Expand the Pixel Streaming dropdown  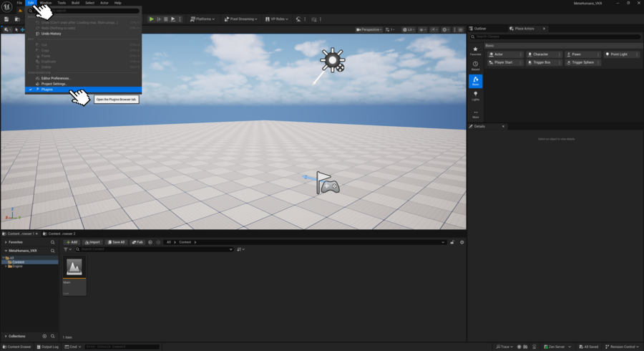click(243, 19)
